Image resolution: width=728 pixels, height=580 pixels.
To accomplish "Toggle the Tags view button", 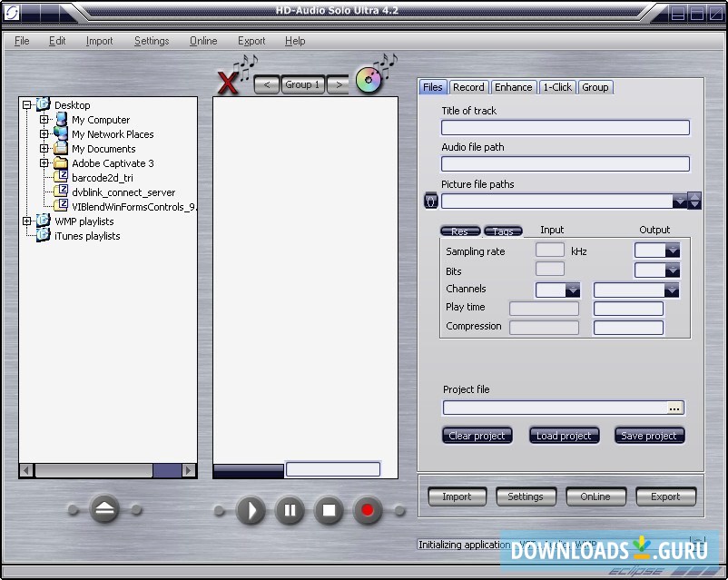I will pos(503,231).
